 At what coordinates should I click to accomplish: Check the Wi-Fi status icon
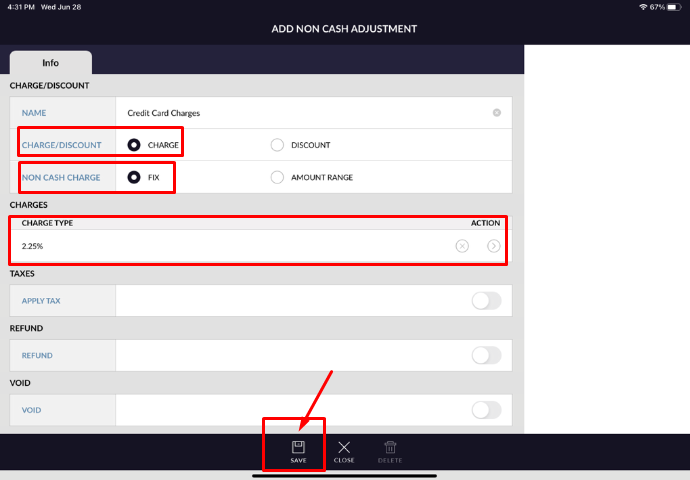[x=642, y=7]
